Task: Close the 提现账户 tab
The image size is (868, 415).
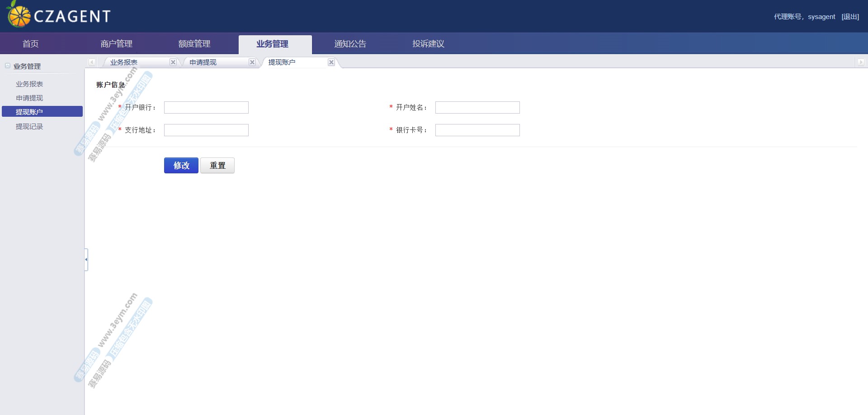Action: pos(331,62)
